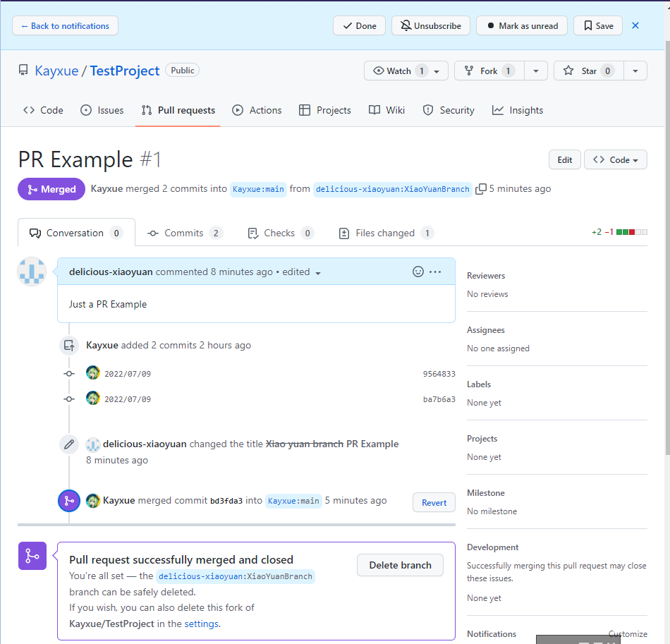
Task: Open commit hash 9564833 link
Action: (439, 374)
